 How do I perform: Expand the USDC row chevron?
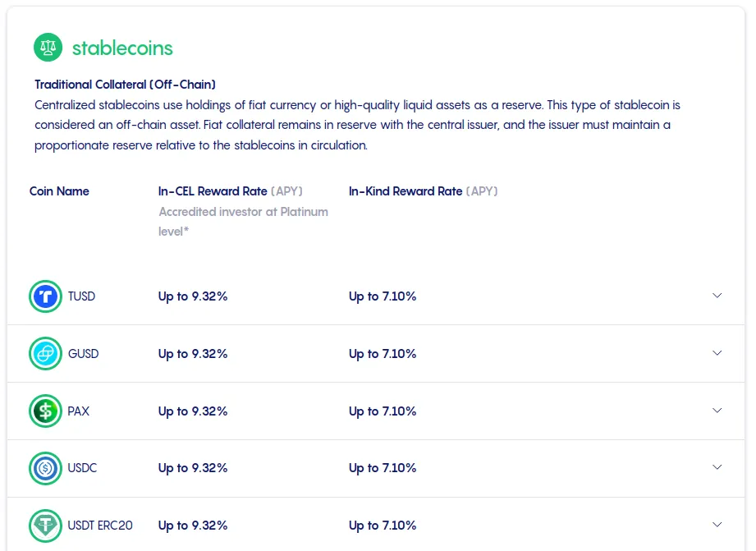tap(717, 467)
